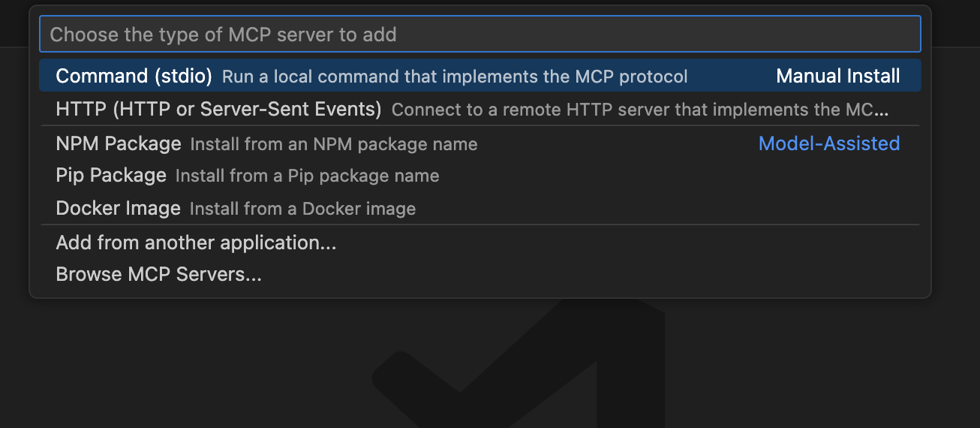Choose the Docker Image option
980x428 pixels.
click(118, 208)
